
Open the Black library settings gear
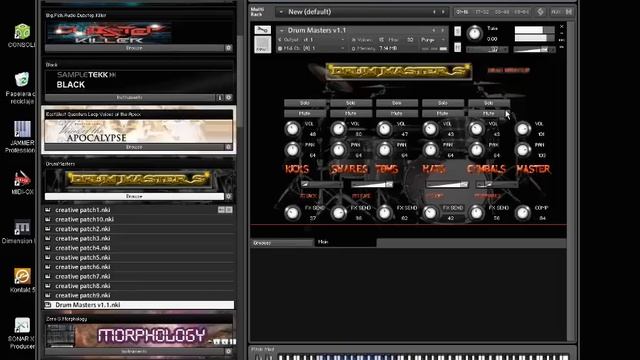pyautogui.click(x=229, y=98)
